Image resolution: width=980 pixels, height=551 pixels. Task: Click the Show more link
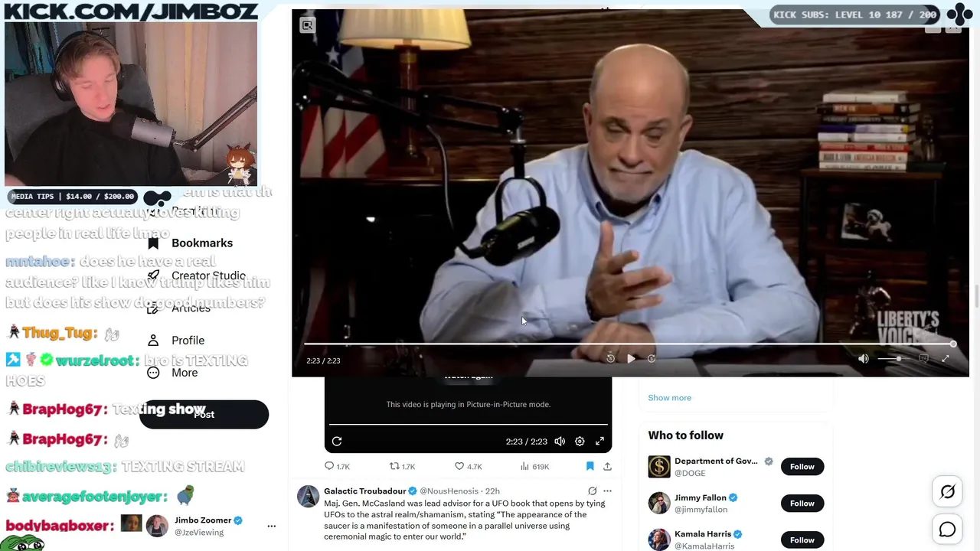669,397
